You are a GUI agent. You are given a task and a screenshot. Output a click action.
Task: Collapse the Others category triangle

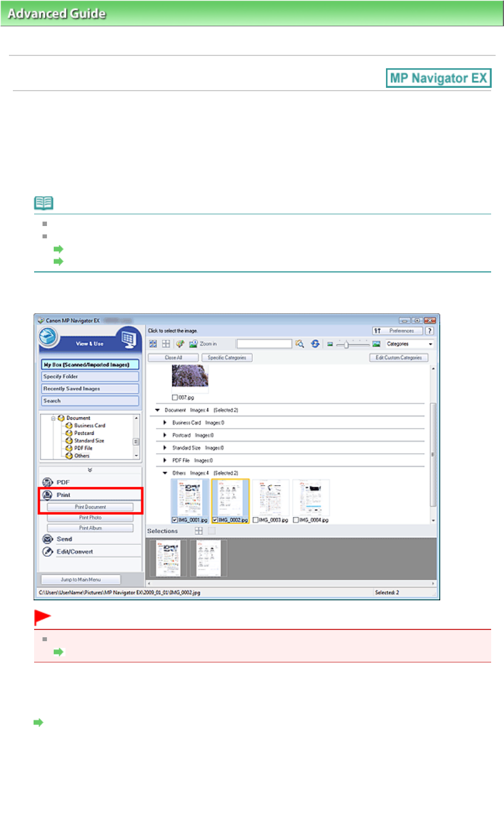pyautogui.click(x=165, y=473)
